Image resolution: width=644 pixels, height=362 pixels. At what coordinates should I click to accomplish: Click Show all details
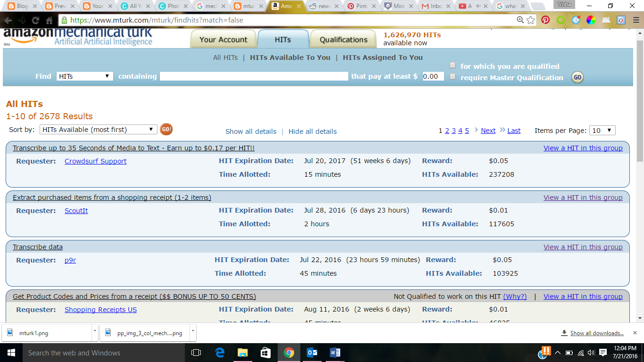[251, 132]
